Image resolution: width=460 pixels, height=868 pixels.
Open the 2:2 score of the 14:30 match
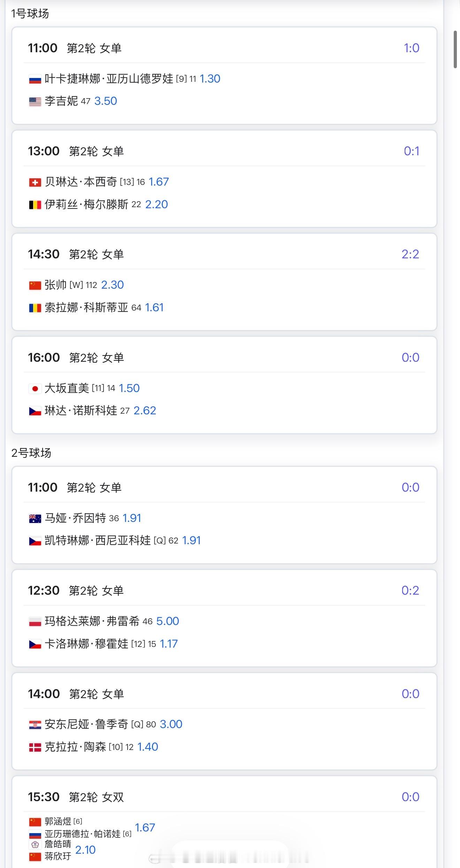click(x=410, y=255)
